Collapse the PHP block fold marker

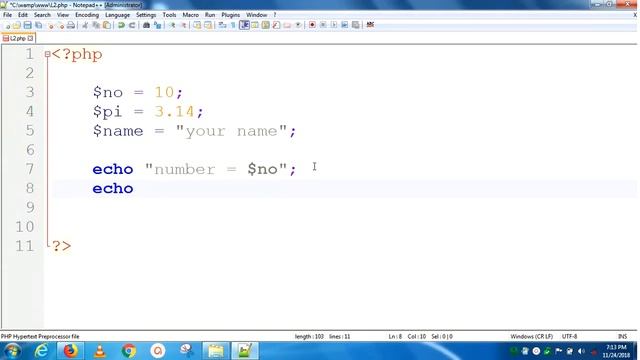click(47, 54)
